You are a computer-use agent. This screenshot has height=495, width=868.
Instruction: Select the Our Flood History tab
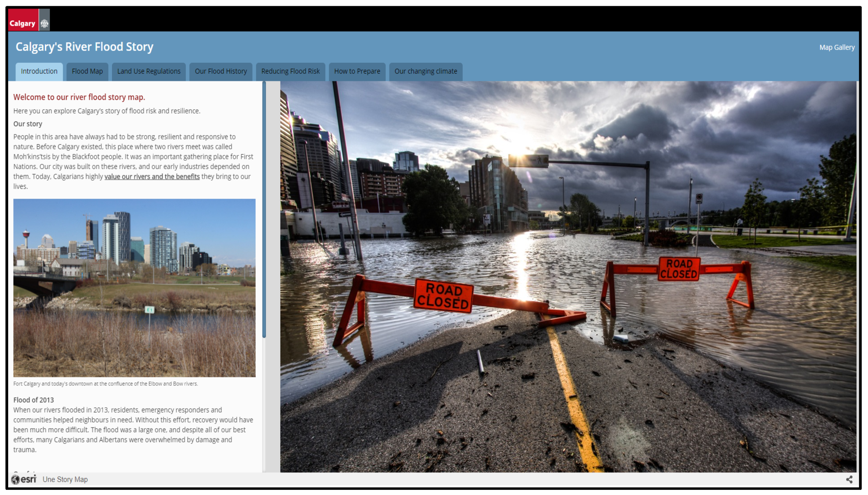[221, 71]
